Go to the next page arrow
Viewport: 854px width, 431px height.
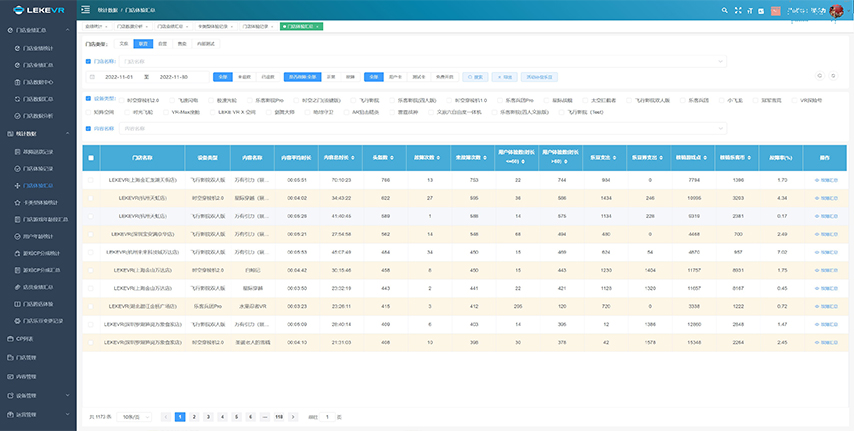pos(293,417)
